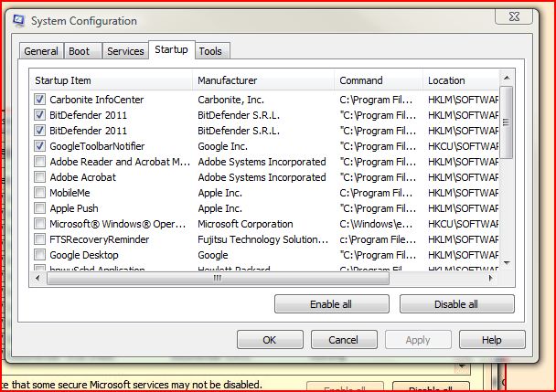Open Help for System Configuration
Viewport: 556px width, 392px height.
(x=492, y=340)
